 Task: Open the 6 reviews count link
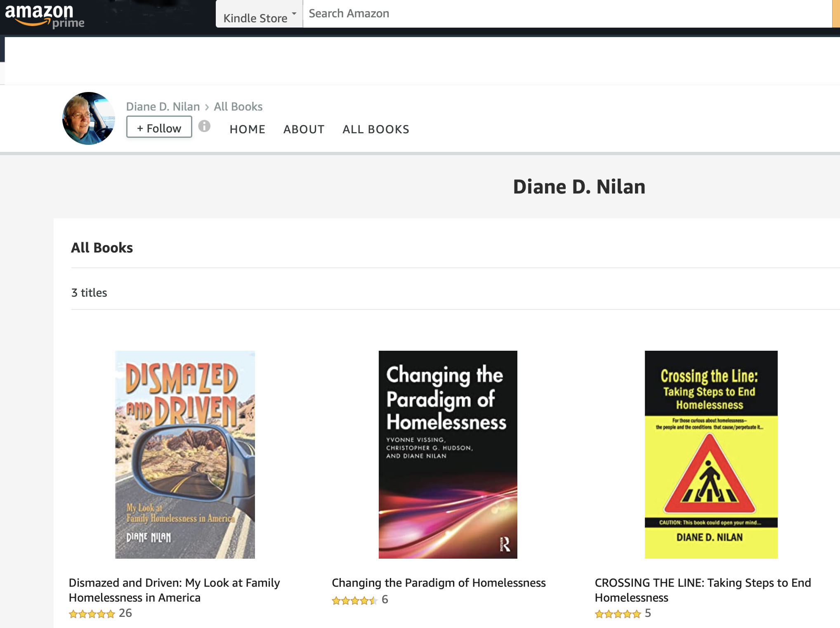point(385,600)
